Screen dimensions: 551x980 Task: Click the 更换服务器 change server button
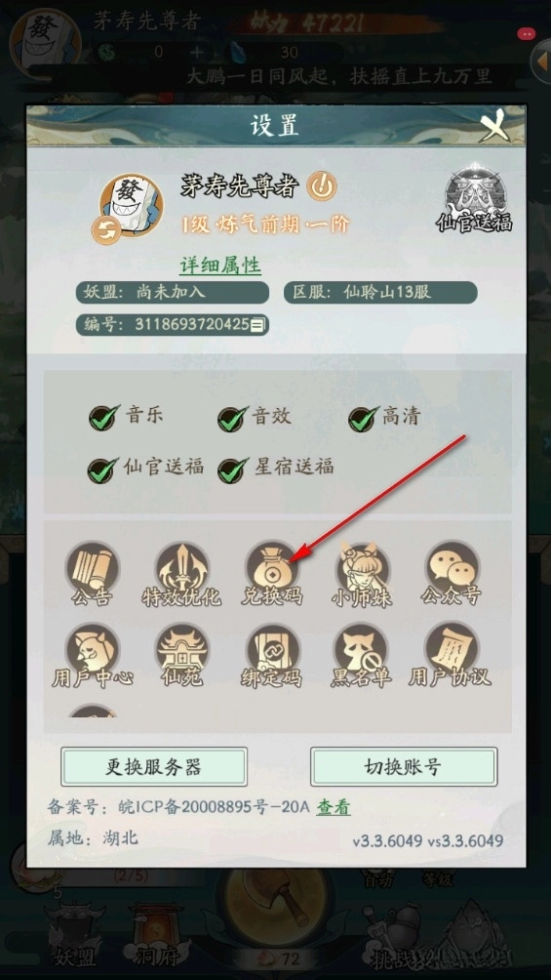(x=154, y=766)
